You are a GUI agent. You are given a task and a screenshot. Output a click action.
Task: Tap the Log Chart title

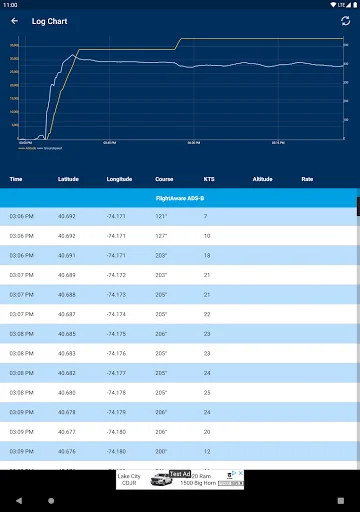(49, 21)
